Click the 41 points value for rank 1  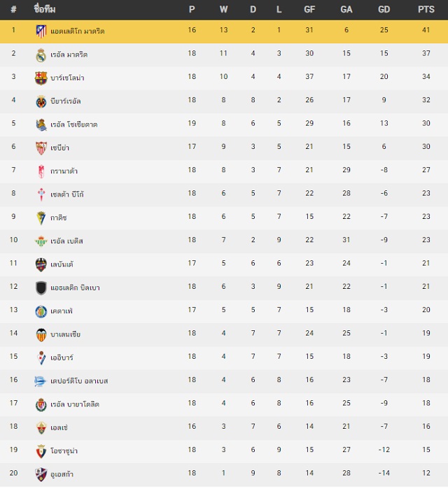426,30
